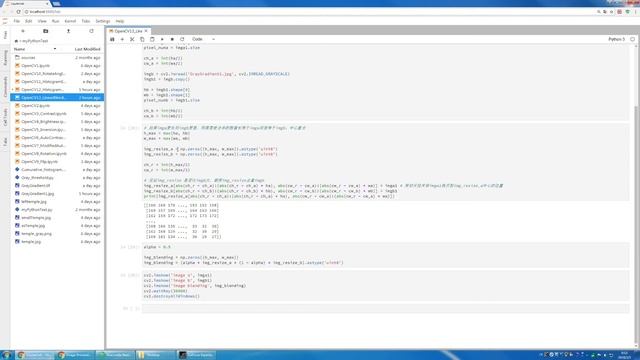Switch to the Tabs sidebar tab
The image size is (640, 360).
(x=5, y=142)
